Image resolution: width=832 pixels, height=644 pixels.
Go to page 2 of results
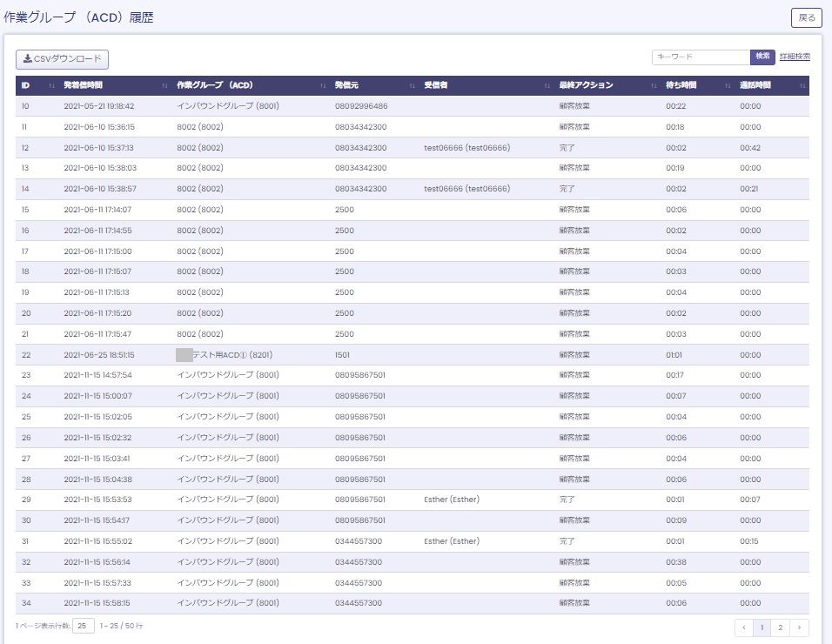point(780,627)
